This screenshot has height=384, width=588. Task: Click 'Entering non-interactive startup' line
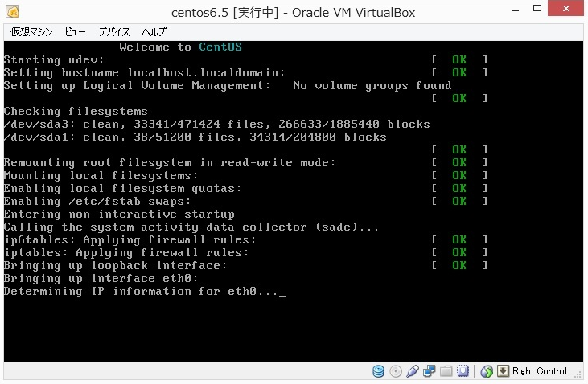[x=119, y=214]
